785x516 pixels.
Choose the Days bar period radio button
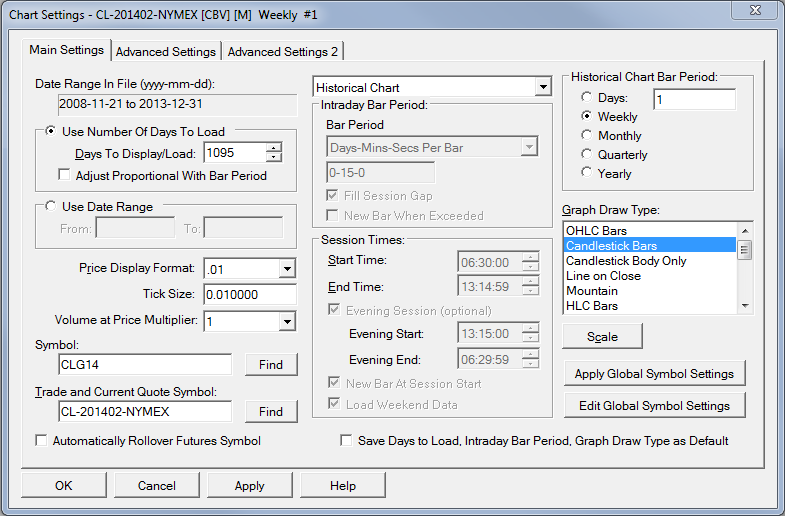(x=586, y=97)
